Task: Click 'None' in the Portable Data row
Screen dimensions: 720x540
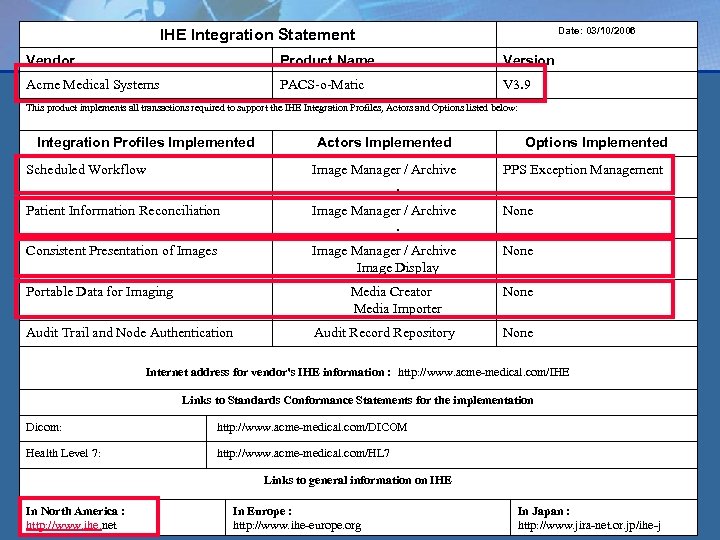Action: pyautogui.click(x=518, y=292)
